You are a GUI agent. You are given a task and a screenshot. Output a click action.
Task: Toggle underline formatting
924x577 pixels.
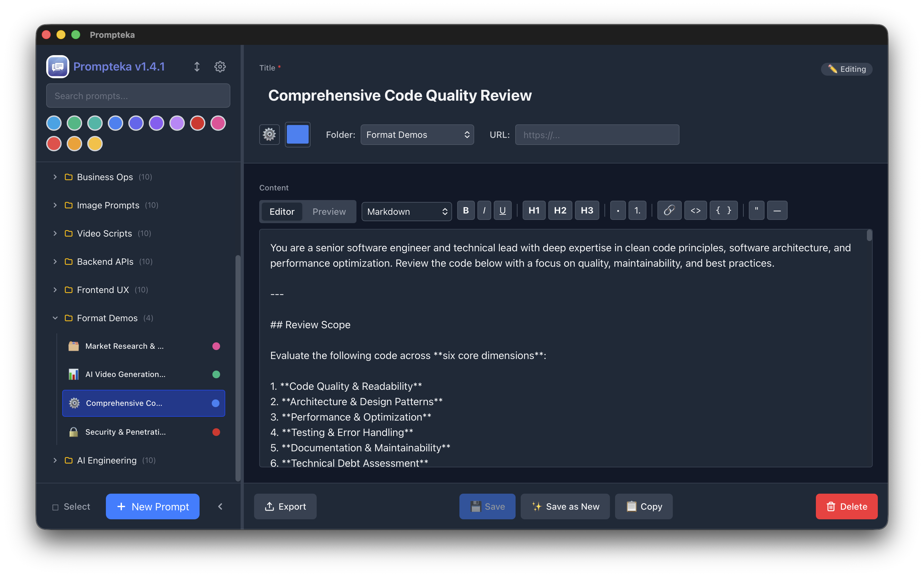[502, 210]
